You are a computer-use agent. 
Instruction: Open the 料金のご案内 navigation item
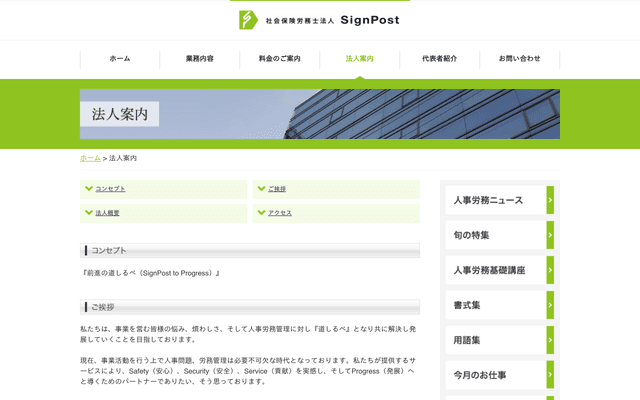click(280, 59)
